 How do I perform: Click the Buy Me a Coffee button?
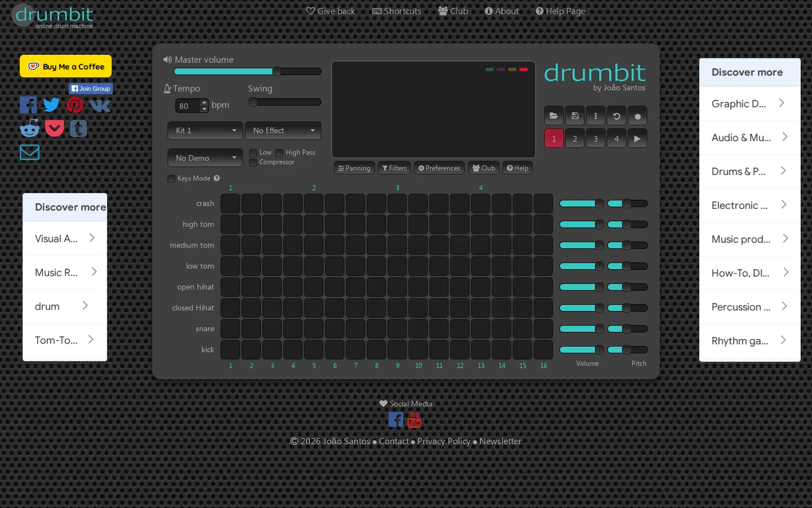tap(65, 66)
